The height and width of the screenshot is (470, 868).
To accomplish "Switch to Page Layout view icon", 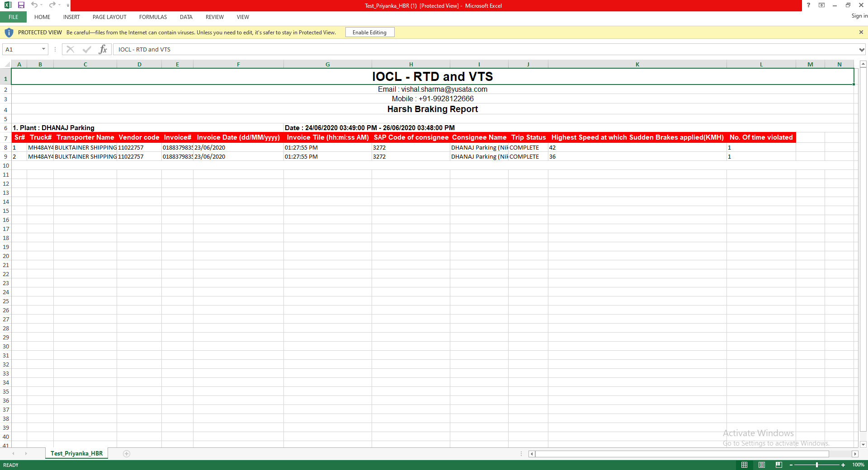I will 762,465.
